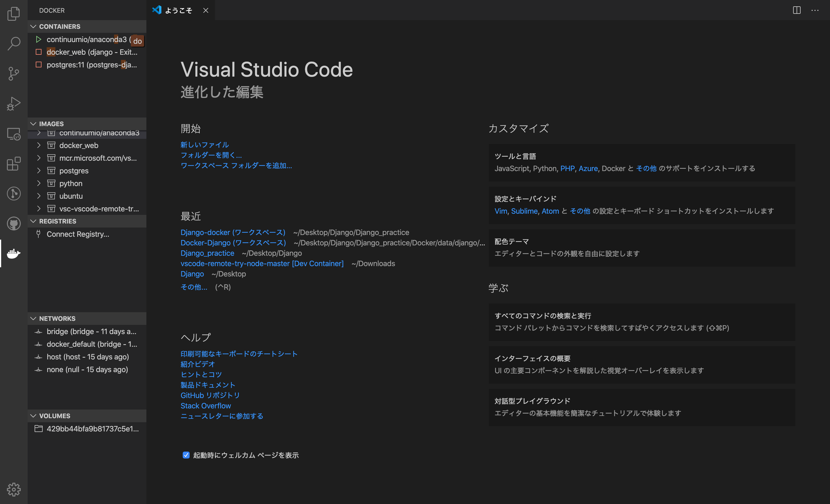Open the Remote Explorer view
The height and width of the screenshot is (504, 830).
(x=14, y=134)
